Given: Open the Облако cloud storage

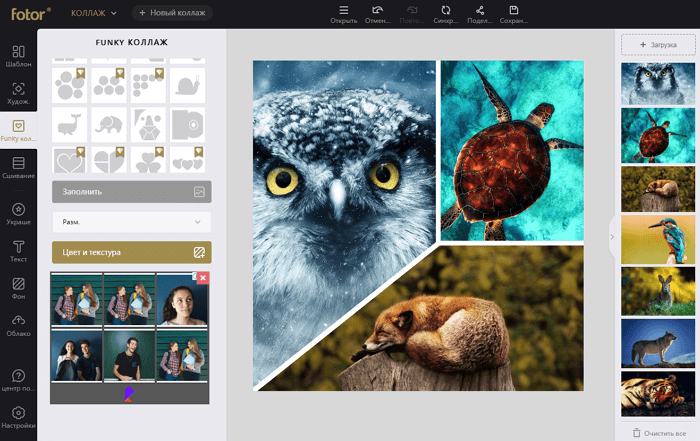Looking at the screenshot, I should coord(18,325).
